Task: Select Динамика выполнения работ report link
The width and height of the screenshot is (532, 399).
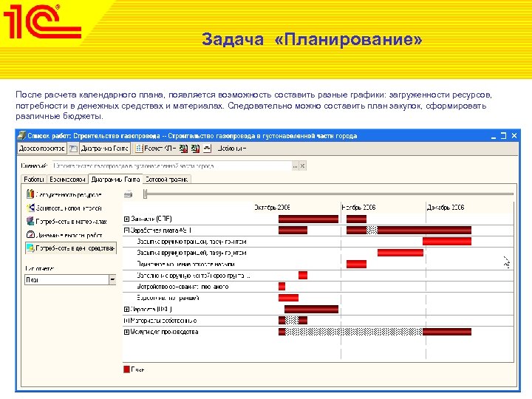Action: (x=69, y=235)
